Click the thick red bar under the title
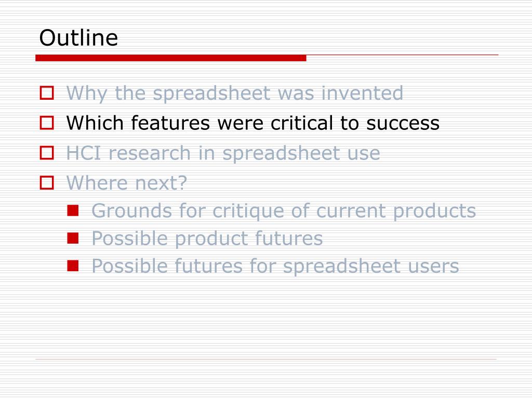 170,58
